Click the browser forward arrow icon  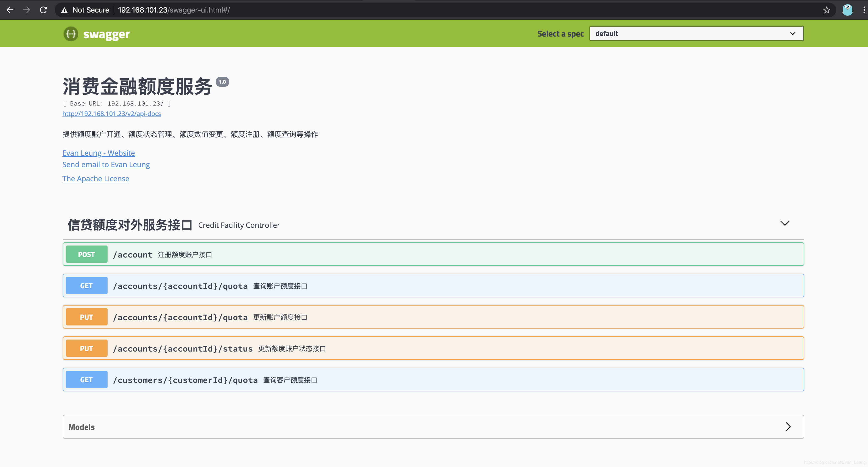tap(27, 10)
